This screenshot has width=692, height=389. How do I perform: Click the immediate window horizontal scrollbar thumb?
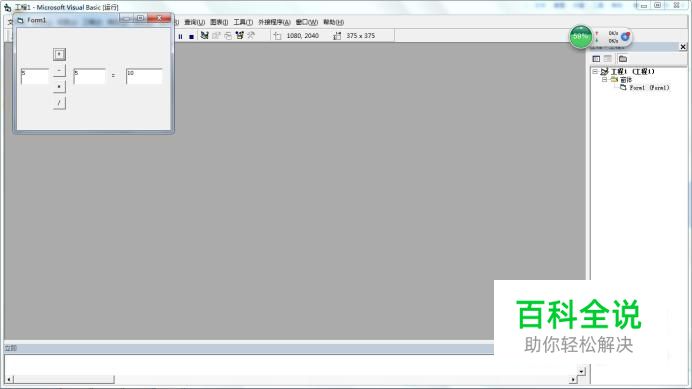click(64, 379)
